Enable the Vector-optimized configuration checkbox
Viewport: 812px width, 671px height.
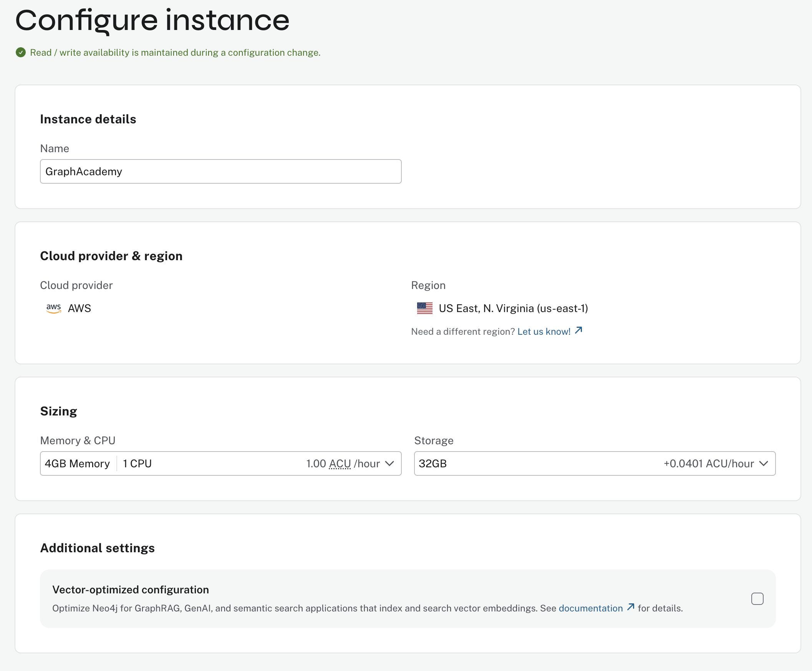[757, 598]
